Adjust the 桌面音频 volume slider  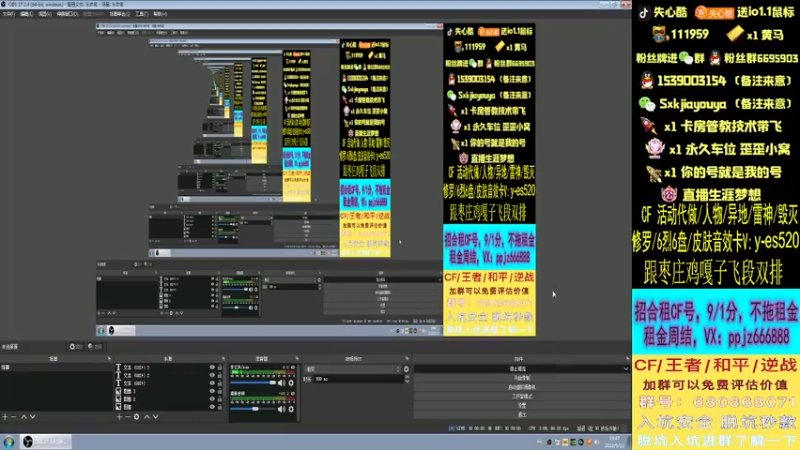point(254,409)
